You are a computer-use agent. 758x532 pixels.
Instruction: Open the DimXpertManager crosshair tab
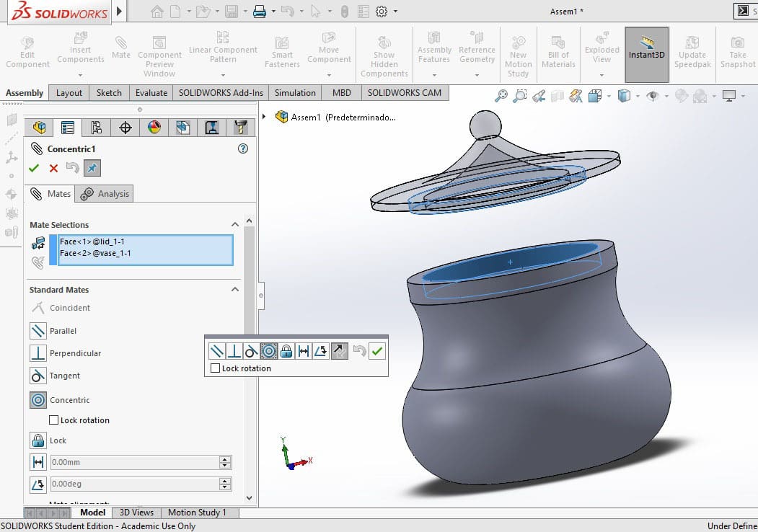tap(125, 128)
